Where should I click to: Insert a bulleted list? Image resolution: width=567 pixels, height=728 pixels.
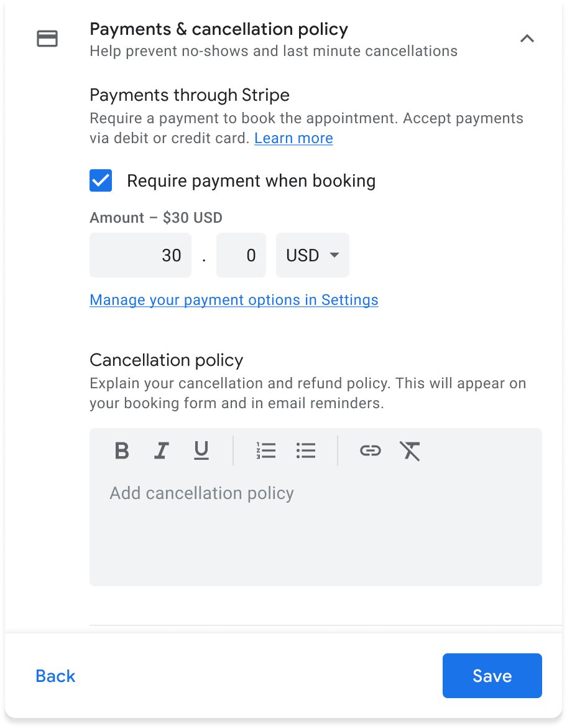tap(306, 450)
